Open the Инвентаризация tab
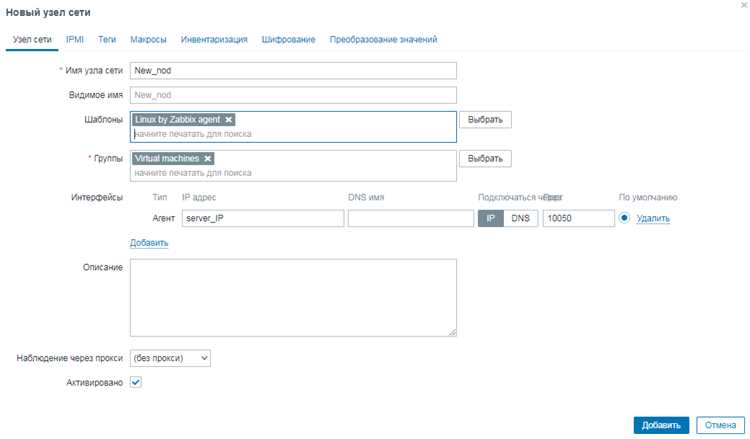 [x=214, y=39]
